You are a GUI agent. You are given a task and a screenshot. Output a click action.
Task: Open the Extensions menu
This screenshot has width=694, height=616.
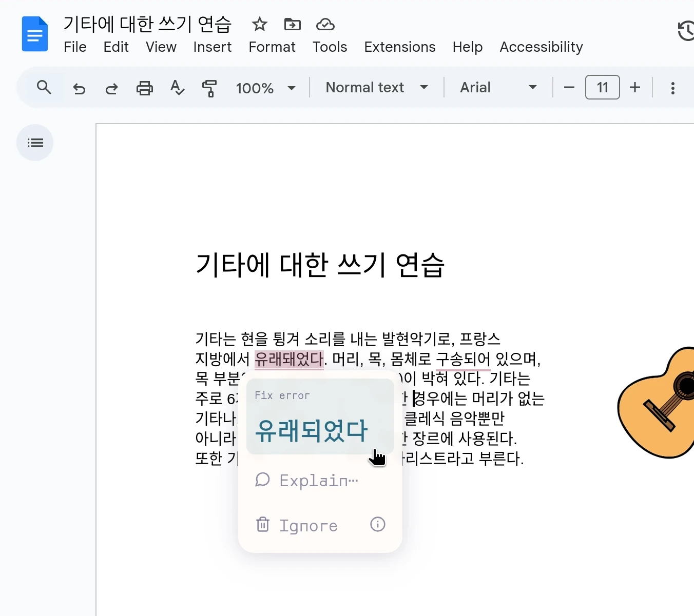pos(400,47)
